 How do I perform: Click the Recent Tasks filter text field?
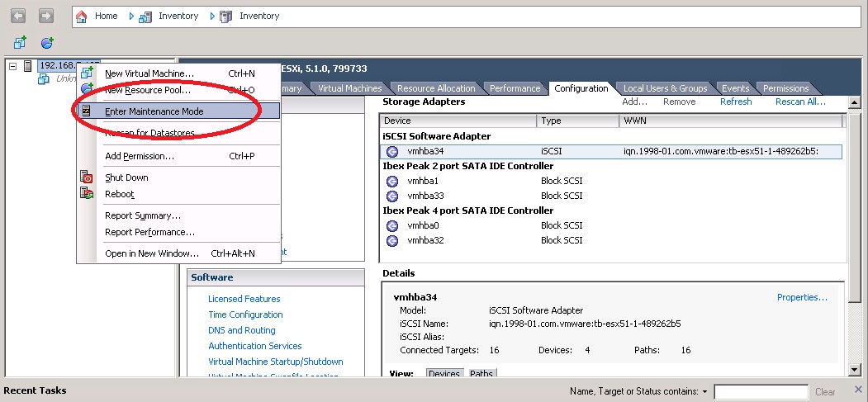tap(761, 391)
